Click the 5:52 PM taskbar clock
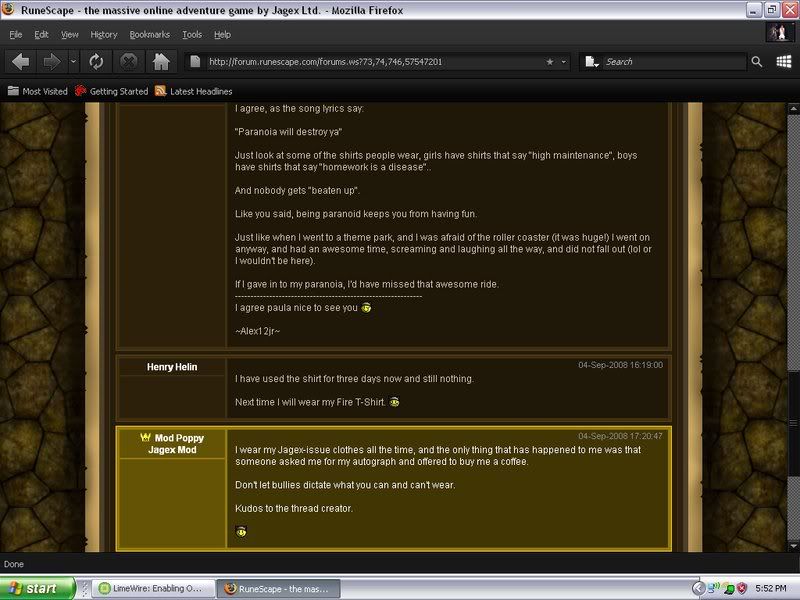The width and height of the screenshot is (800, 600). tap(771, 588)
